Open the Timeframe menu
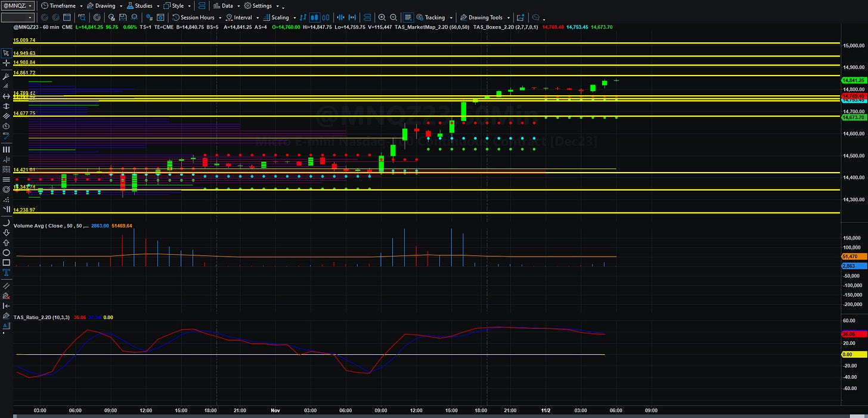The height and width of the screenshot is (418, 868). 61,5
